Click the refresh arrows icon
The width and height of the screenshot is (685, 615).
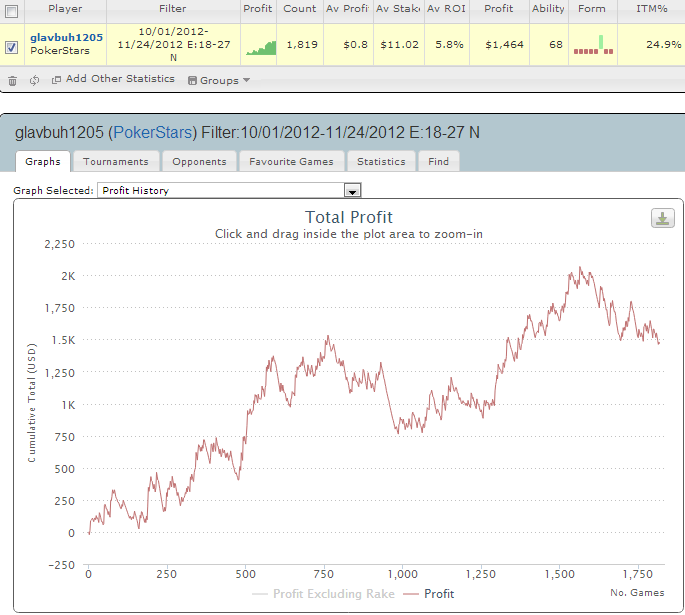[x=34, y=80]
